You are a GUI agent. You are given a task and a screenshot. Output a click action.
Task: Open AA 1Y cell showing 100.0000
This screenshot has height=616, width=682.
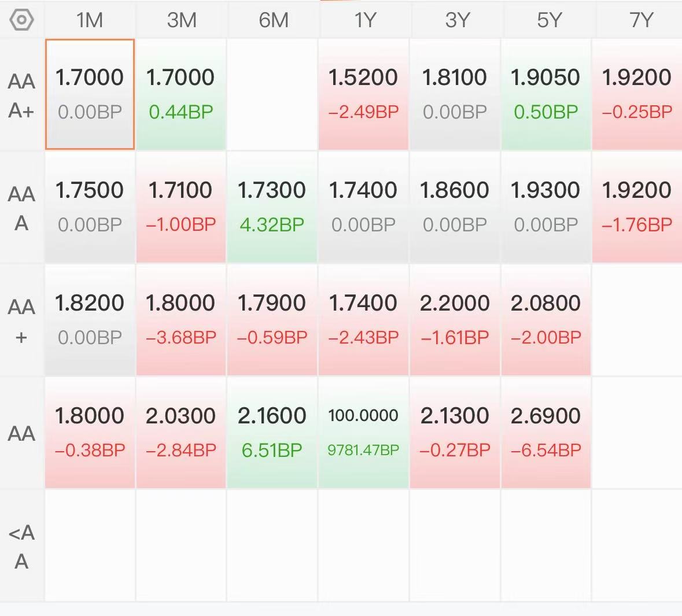pyautogui.click(x=364, y=433)
